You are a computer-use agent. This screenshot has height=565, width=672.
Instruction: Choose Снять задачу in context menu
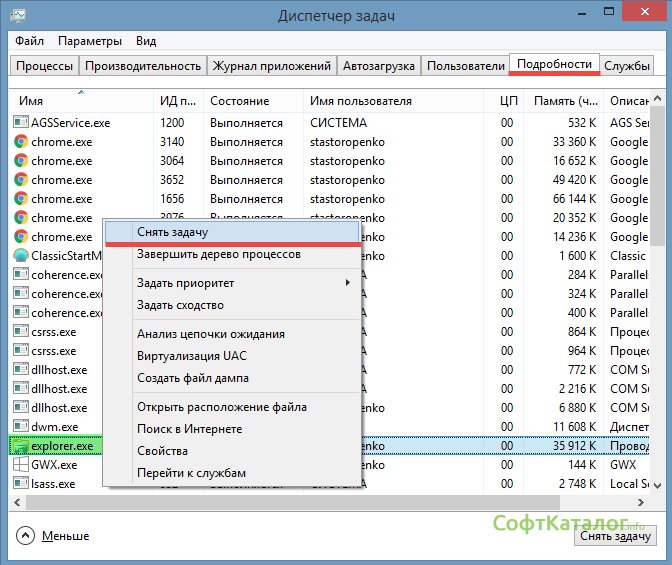click(172, 232)
